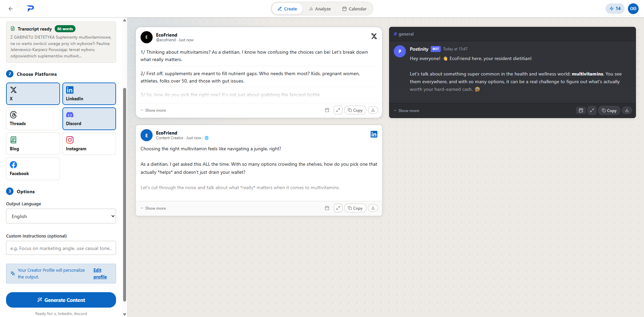Screen dimensions: 644x317
Task: Download the LinkedIn post content
Action: tap(373, 208)
